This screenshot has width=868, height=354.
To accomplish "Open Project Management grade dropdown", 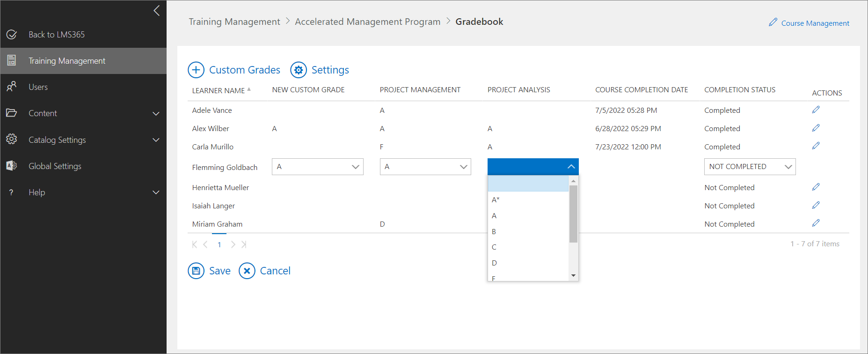I will (x=425, y=167).
